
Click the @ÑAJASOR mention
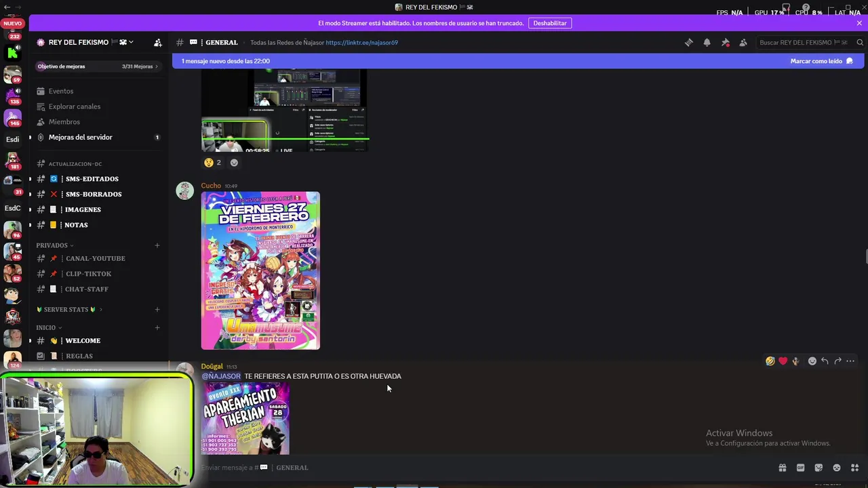click(221, 376)
